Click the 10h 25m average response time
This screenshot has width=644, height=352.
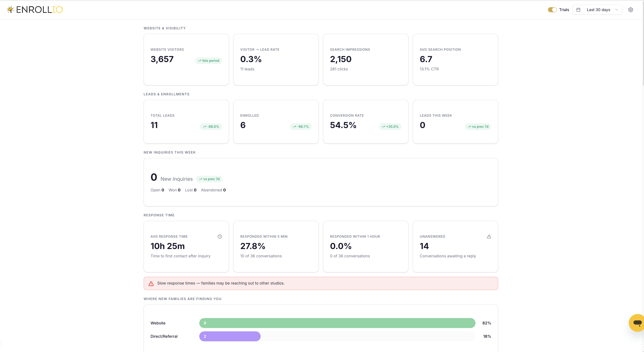click(x=167, y=246)
